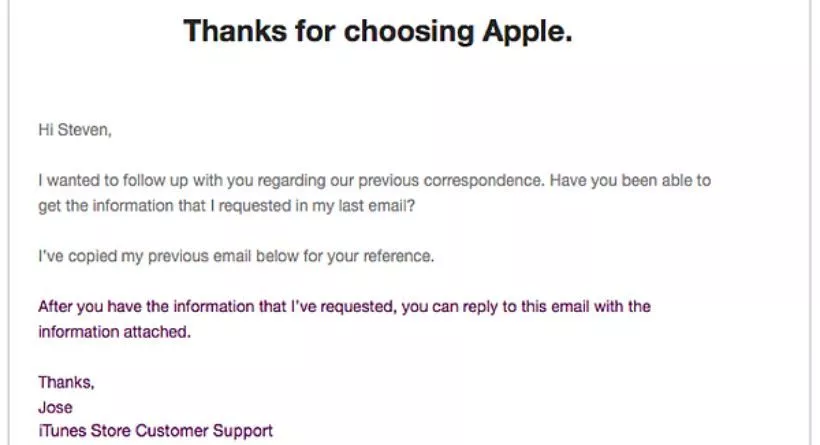The width and height of the screenshot is (820, 445).
Task: Click the 'Thanks,' sign-off line
Action: 66,383
